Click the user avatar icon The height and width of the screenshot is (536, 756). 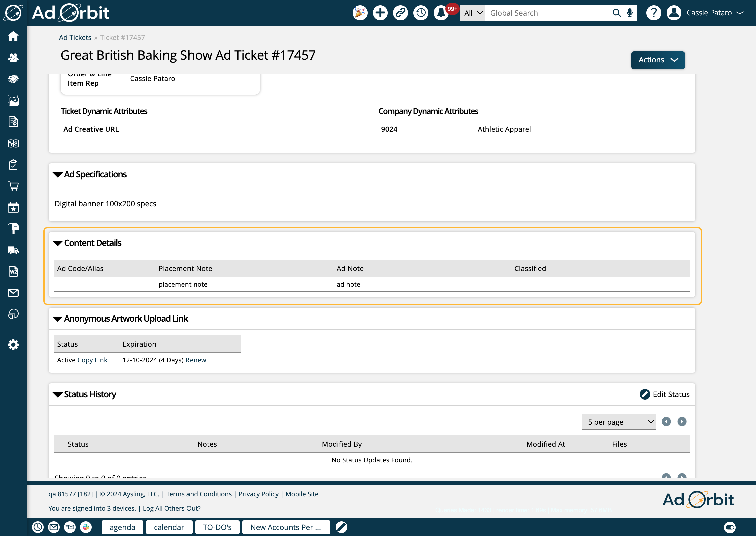(x=674, y=13)
